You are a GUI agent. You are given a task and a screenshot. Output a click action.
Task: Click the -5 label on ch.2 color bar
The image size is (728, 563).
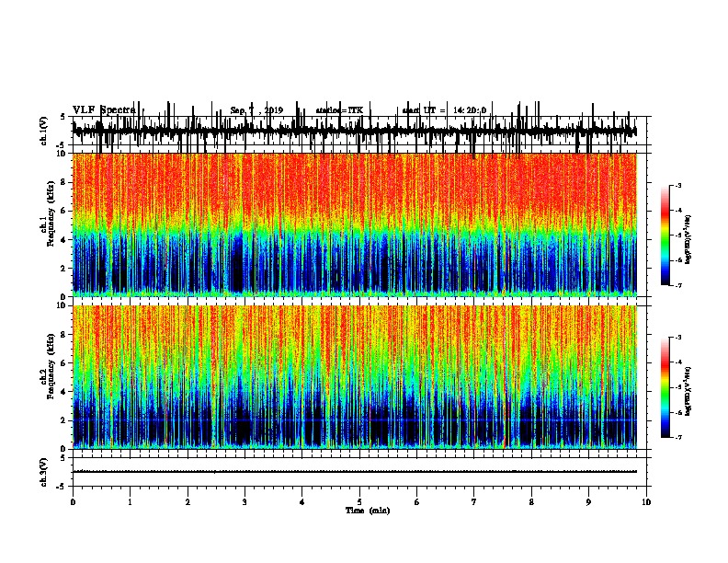[x=677, y=387]
